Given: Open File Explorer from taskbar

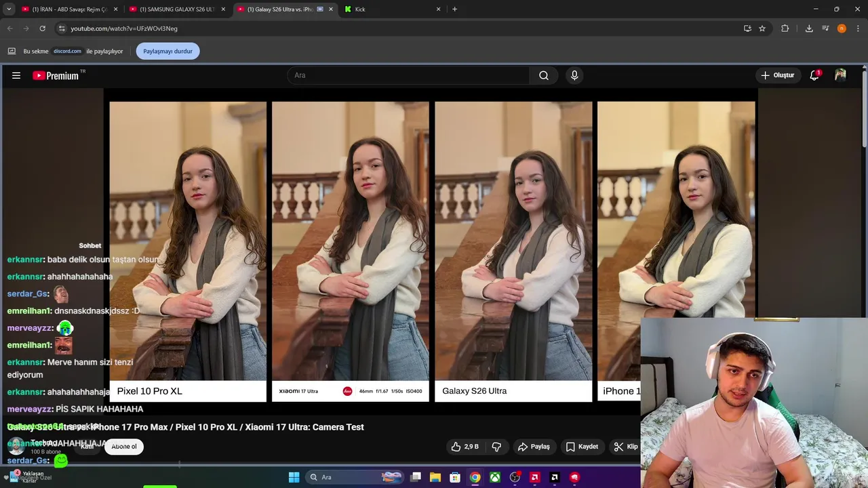Looking at the screenshot, I should (435, 477).
